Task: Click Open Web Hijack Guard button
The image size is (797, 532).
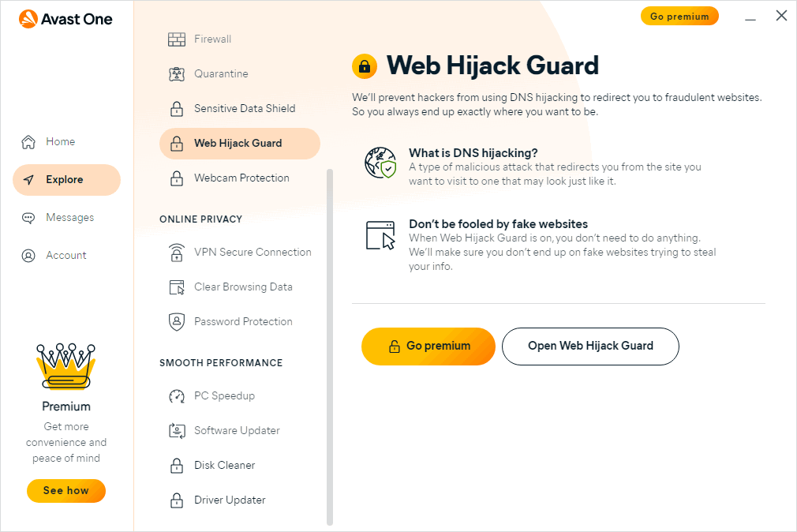Action: pyautogui.click(x=590, y=347)
